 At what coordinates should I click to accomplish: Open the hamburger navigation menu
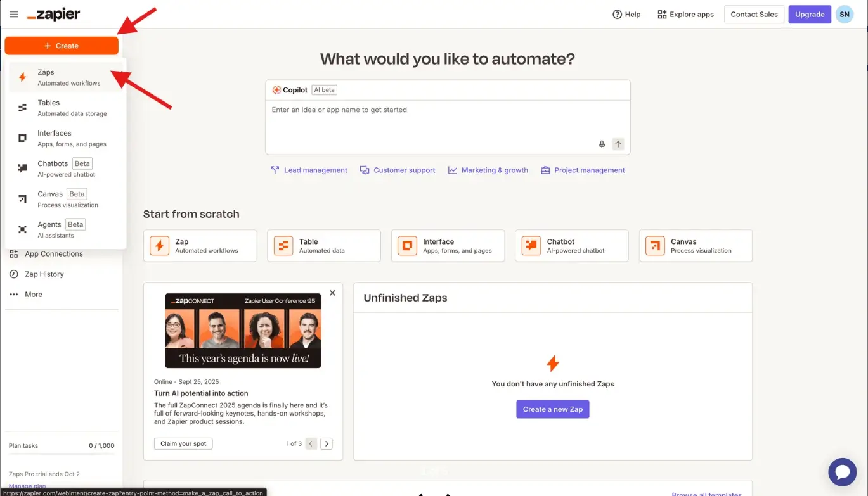14,14
